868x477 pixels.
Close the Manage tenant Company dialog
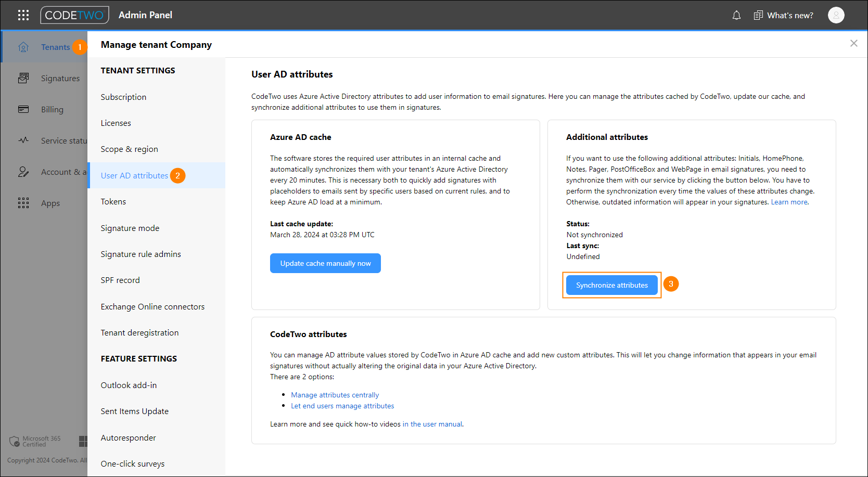(854, 43)
